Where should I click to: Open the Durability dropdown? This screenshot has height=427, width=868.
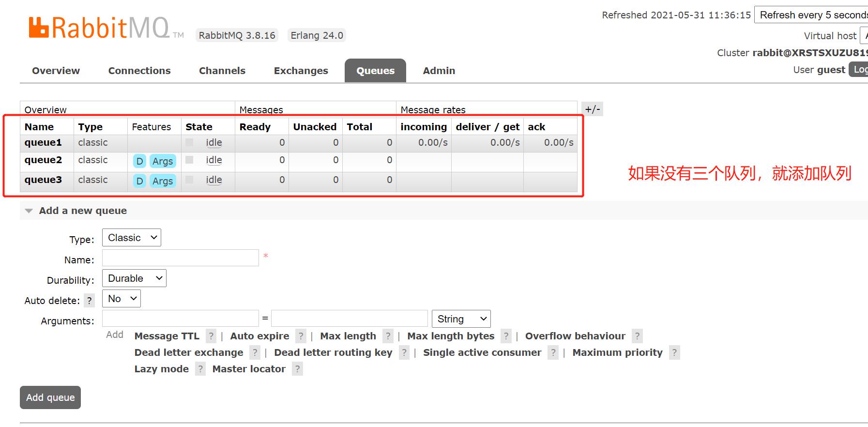click(134, 278)
